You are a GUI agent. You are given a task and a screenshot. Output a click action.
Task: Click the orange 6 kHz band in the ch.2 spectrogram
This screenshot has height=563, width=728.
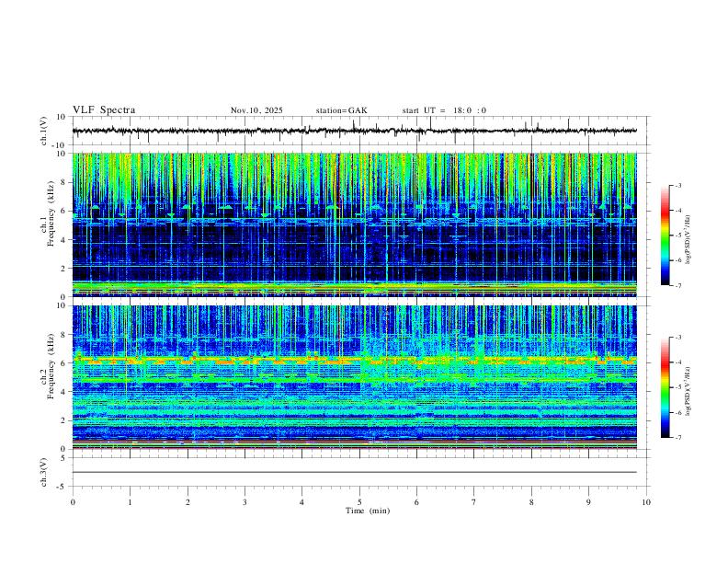tap(354, 360)
